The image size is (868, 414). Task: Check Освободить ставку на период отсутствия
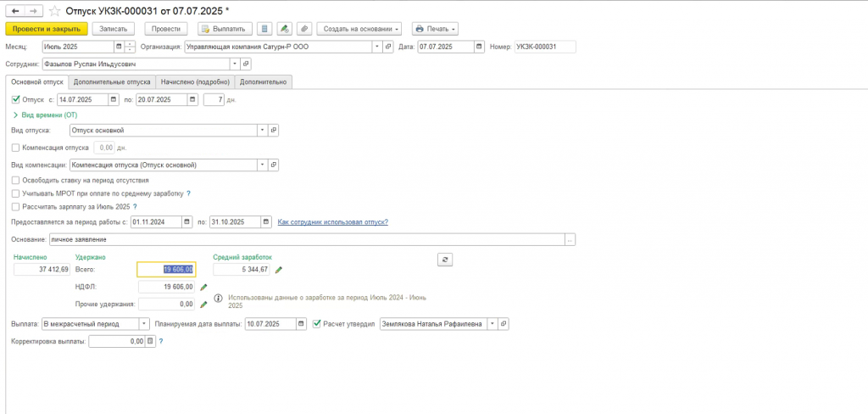[15, 180]
